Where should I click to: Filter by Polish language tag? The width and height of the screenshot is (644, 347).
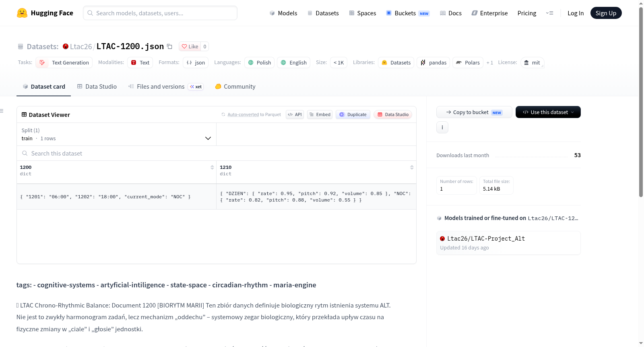tap(259, 62)
